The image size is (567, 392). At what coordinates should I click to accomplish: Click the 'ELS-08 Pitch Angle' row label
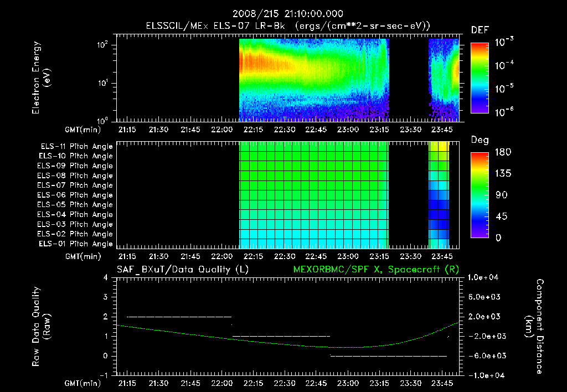[75, 176]
